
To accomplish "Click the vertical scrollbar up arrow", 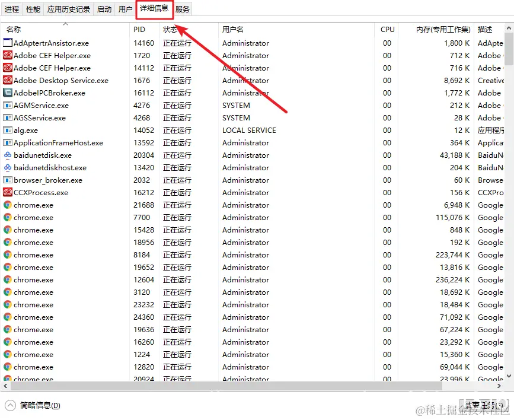I will [x=509, y=28].
